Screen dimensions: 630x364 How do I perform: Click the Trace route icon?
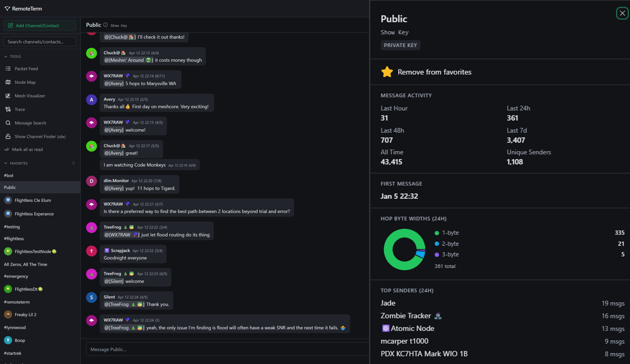coord(8,109)
